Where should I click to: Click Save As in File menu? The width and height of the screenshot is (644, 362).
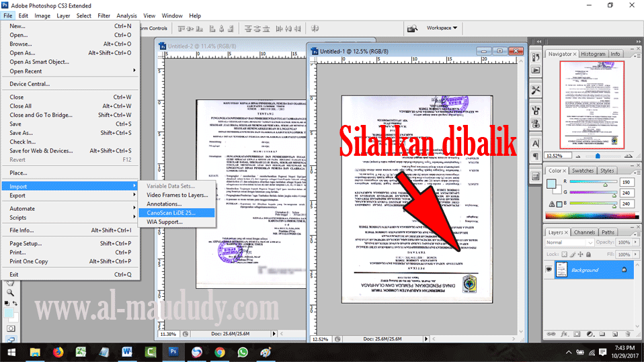pyautogui.click(x=71, y=133)
